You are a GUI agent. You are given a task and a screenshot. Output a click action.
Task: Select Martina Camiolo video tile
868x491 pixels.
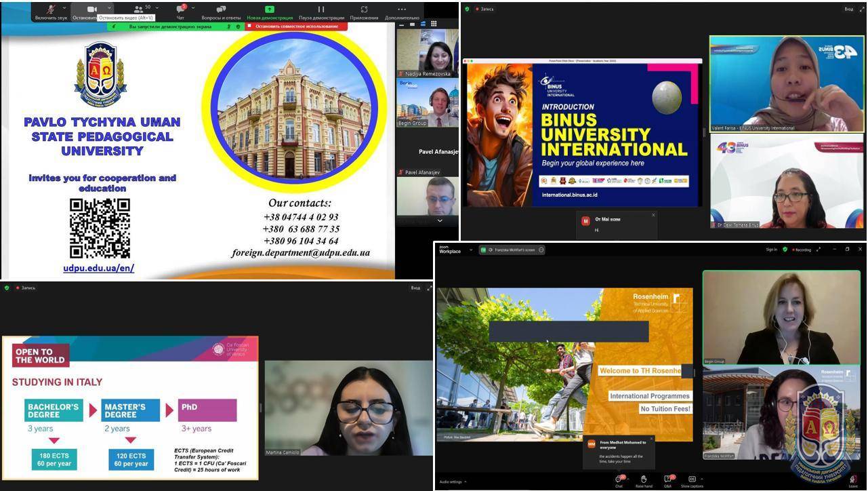348,408
